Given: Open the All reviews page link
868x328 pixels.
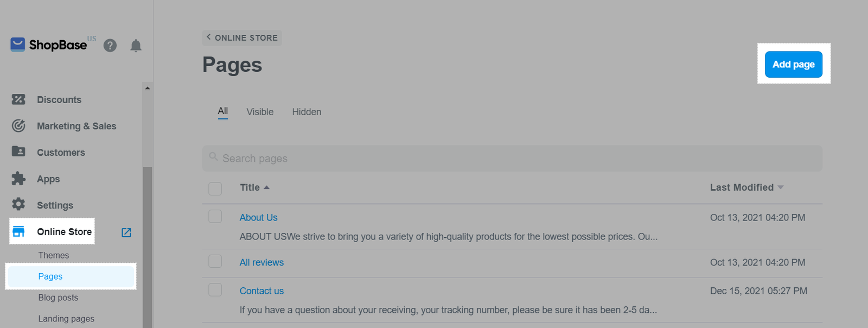Looking at the screenshot, I should click(261, 262).
